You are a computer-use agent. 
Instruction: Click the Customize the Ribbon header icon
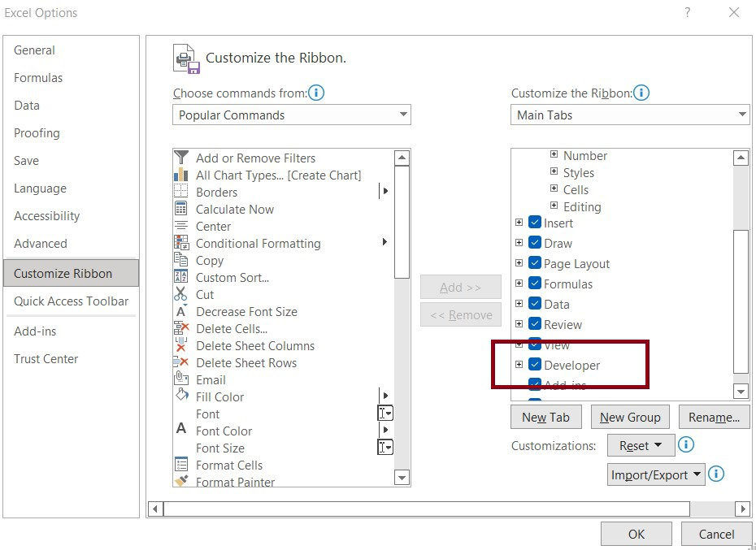coord(186,58)
